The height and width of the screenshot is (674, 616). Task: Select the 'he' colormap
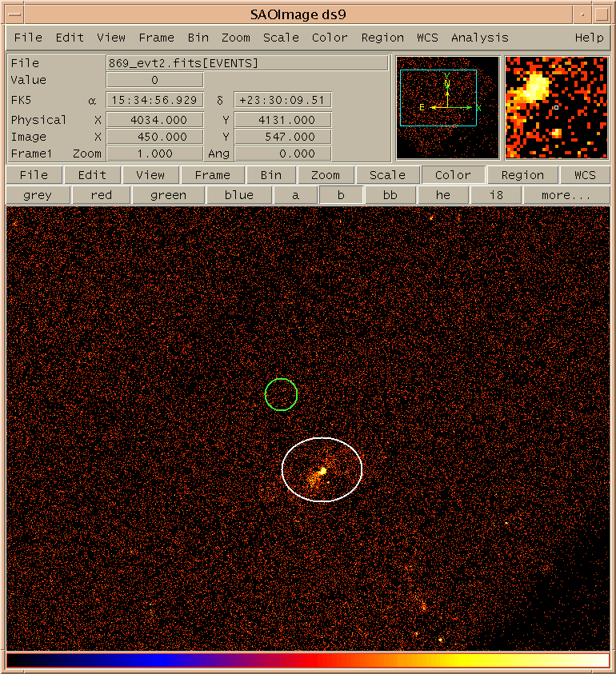(x=443, y=195)
